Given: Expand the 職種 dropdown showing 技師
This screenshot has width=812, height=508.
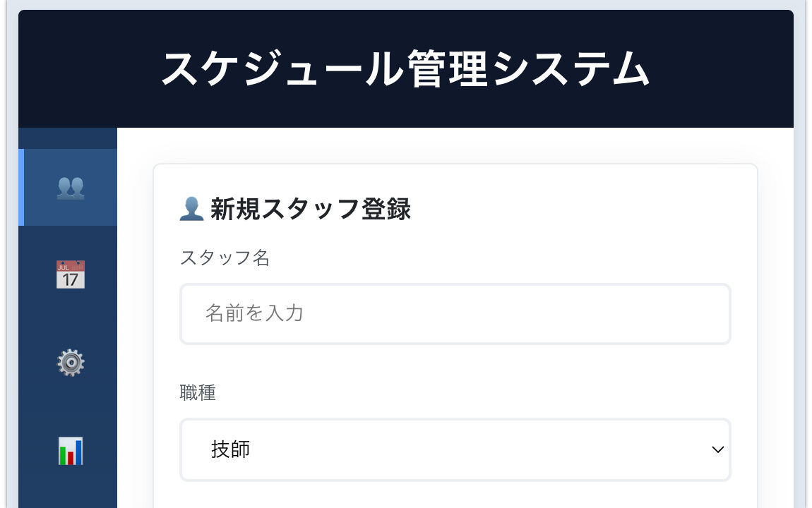Looking at the screenshot, I should tap(455, 449).
